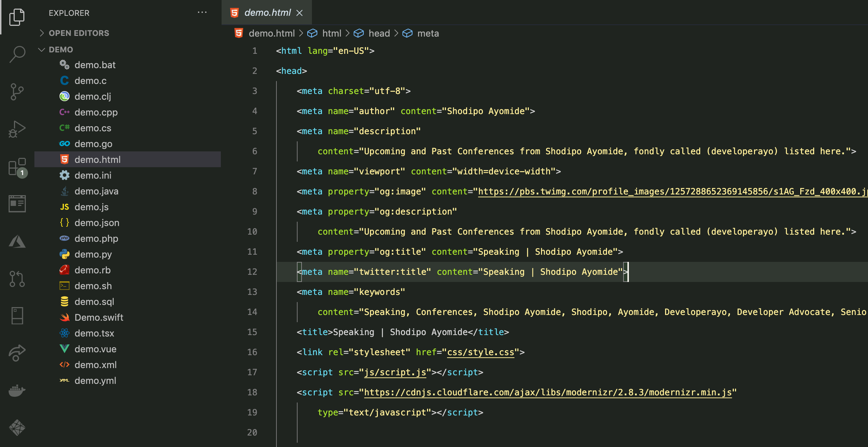Open the Run and Debug icon
Screen dimensions: 868x447
pos(16,129)
